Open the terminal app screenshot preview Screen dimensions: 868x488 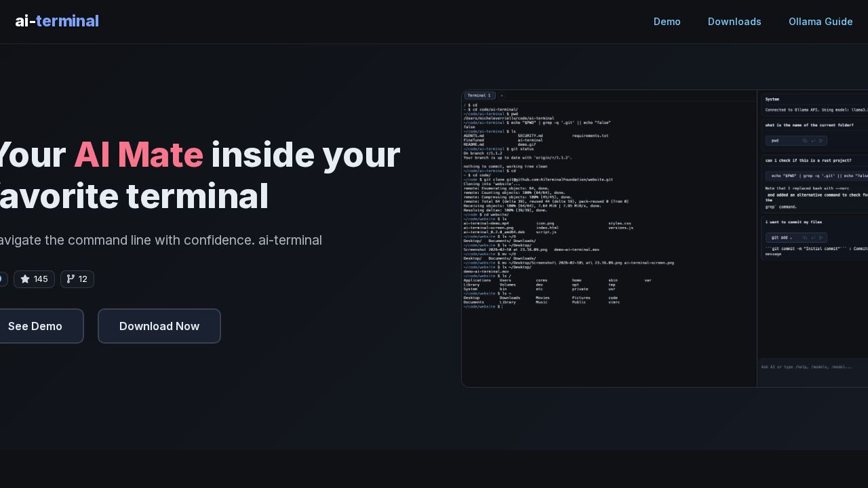[x=665, y=239]
